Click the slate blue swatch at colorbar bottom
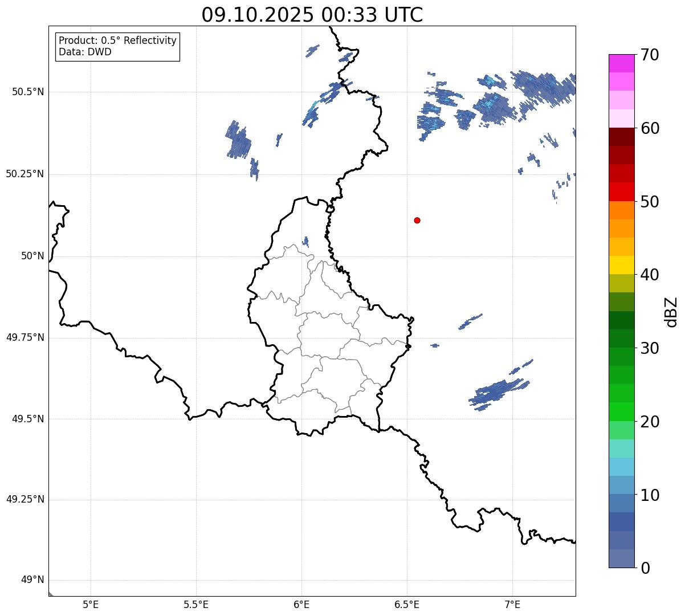This screenshot has width=685, height=616. click(x=621, y=558)
